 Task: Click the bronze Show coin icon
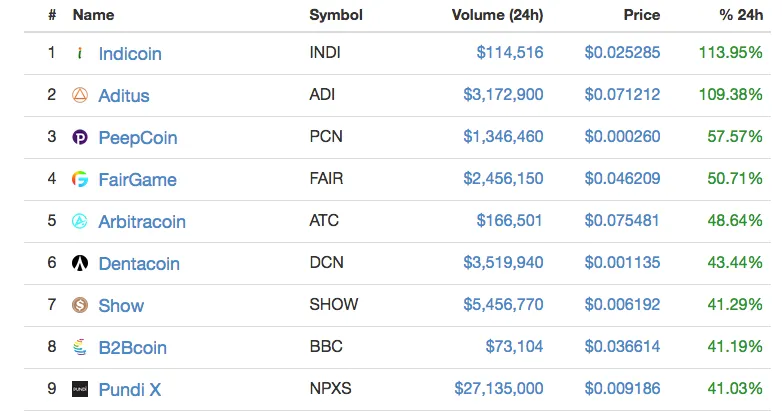tap(80, 304)
